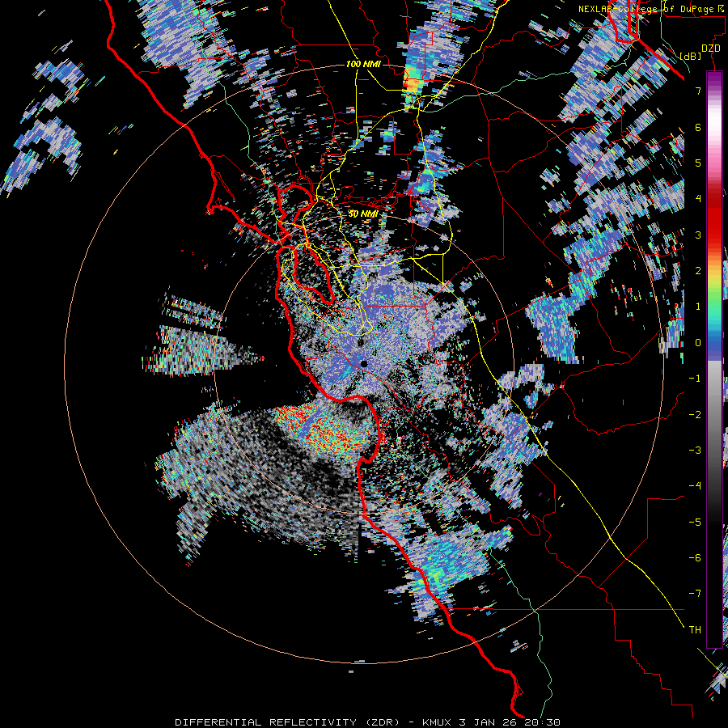This screenshot has height=728, width=728.
Task: Click the scale value -5
Action: (x=695, y=523)
